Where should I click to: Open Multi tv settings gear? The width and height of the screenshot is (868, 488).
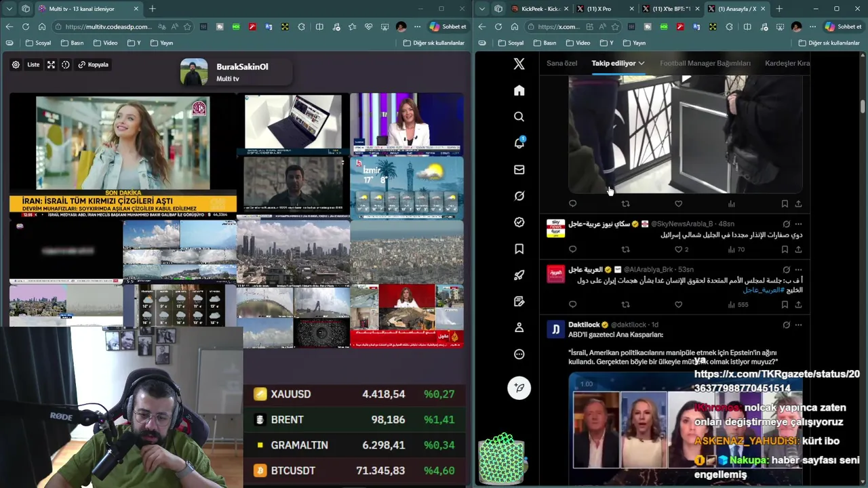click(16, 64)
